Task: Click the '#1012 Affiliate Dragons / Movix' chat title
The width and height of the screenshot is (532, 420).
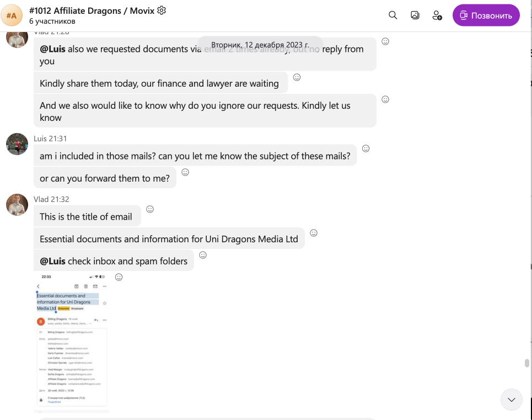Action: 92,11
